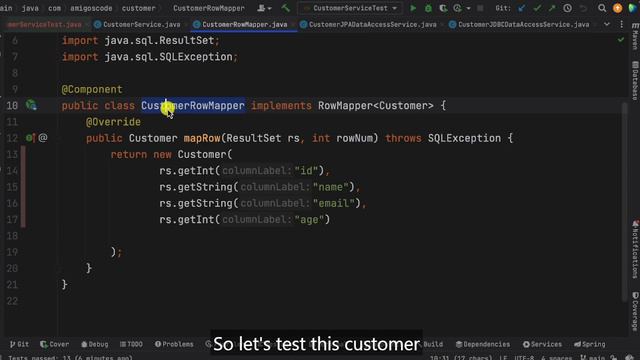
Task: Open the Spring tool window
Action: (x=589, y=344)
